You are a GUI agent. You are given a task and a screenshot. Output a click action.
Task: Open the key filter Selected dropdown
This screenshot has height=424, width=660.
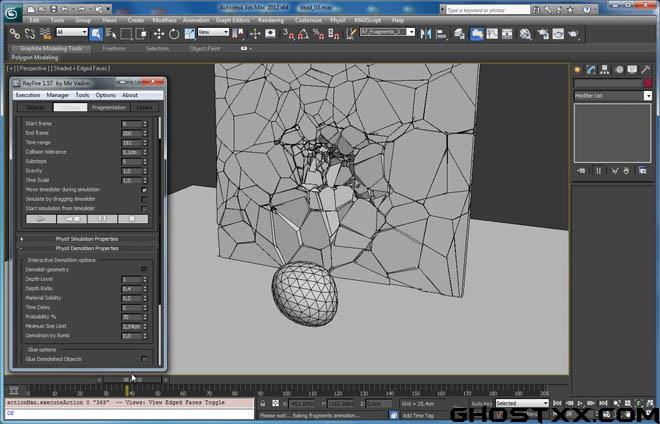click(x=522, y=403)
